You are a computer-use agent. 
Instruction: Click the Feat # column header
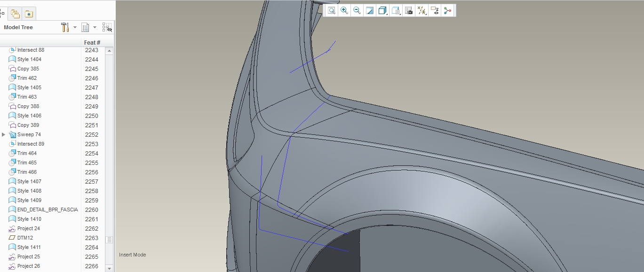92,42
